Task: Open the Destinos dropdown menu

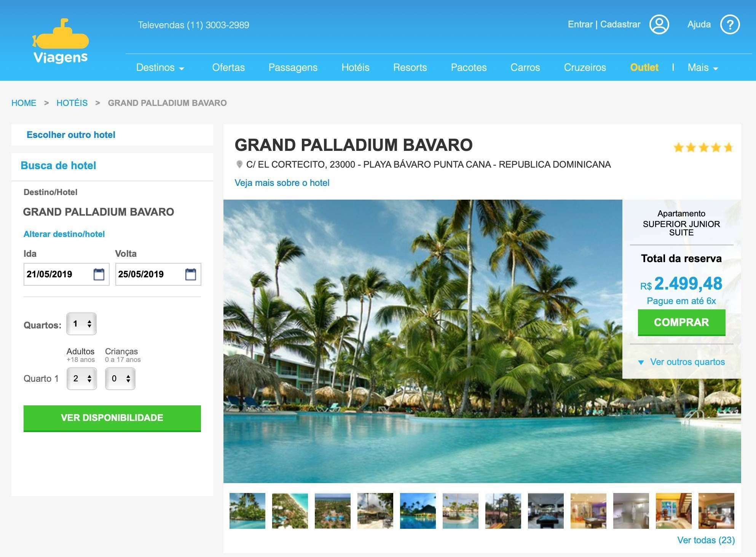Action: (x=160, y=67)
